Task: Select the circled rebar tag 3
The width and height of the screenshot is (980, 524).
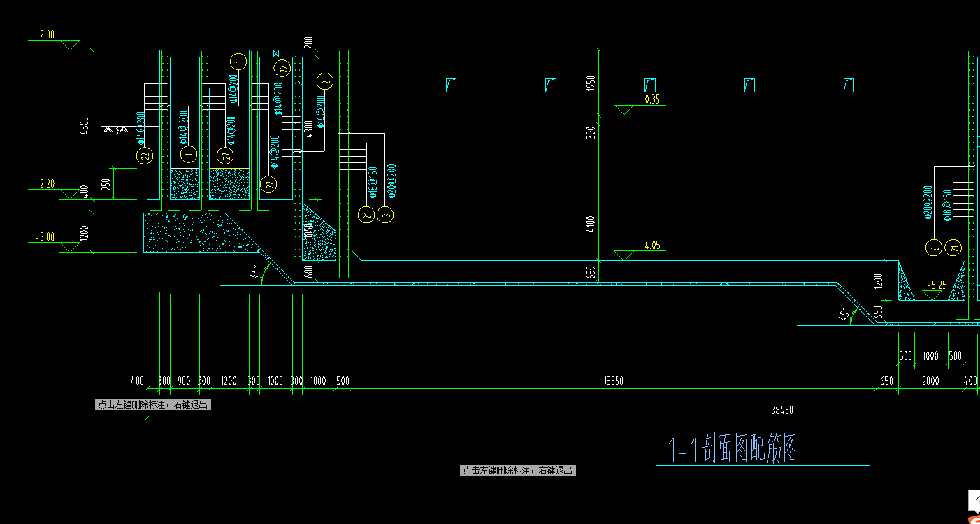Action: [x=385, y=215]
